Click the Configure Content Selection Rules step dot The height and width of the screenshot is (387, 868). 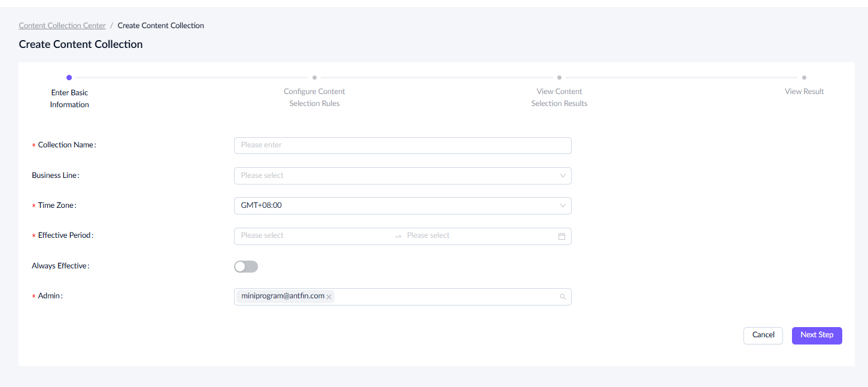coord(314,77)
